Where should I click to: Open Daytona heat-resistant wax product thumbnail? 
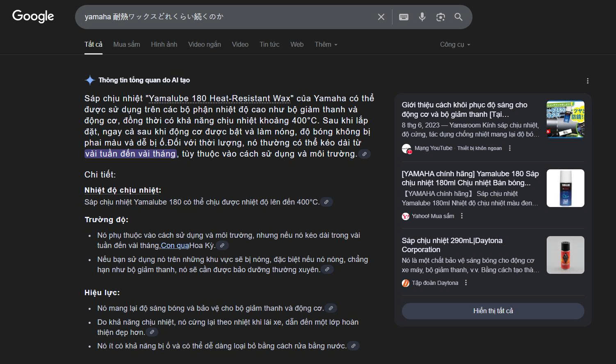565,255
